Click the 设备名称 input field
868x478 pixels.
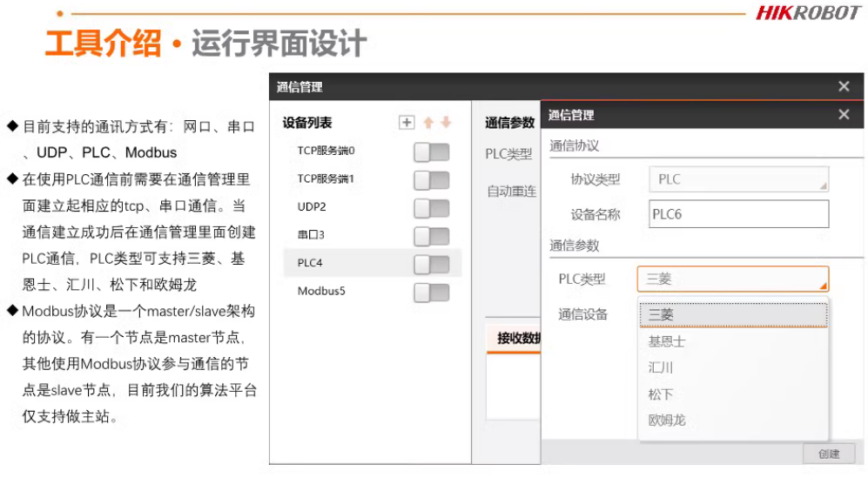pyautogui.click(x=738, y=214)
